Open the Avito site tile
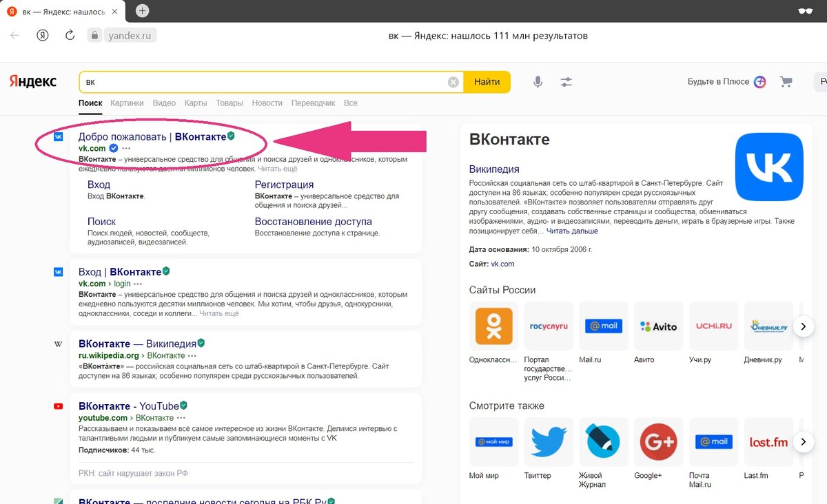 click(x=659, y=326)
